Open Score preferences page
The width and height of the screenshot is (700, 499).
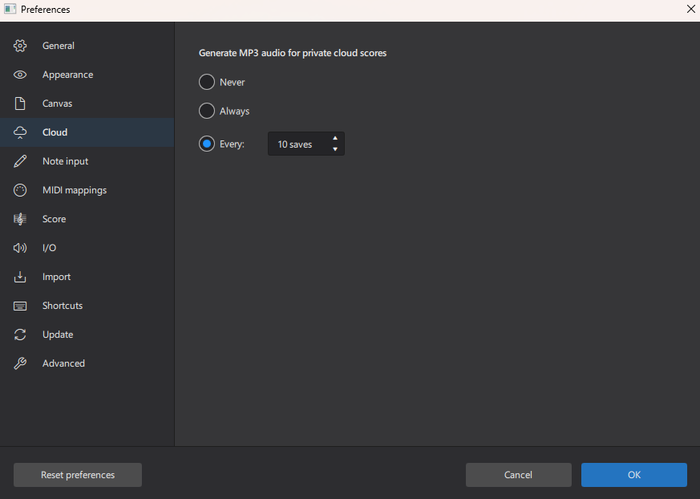coord(87,219)
